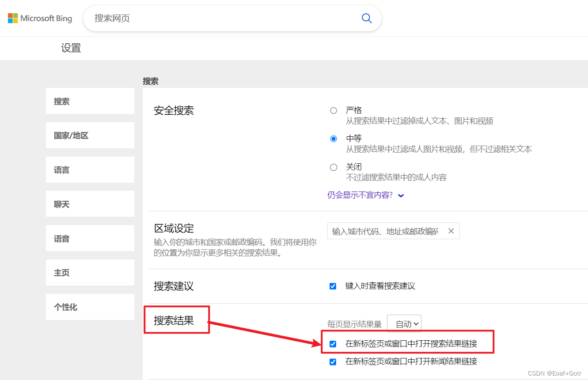This screenshot has width=588, height=380.
Task: Clear the location field with the X icon
Action: pyautogui.click(x=451, y=231)
